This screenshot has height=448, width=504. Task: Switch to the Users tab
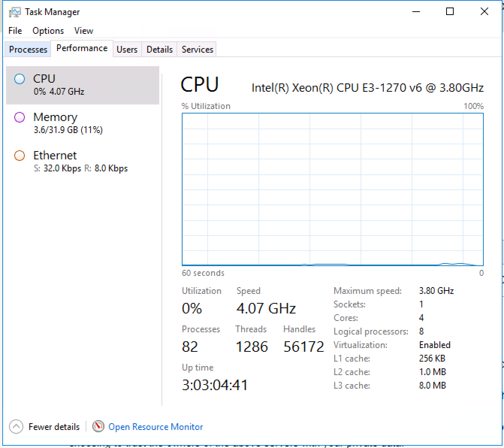(127, 49)
